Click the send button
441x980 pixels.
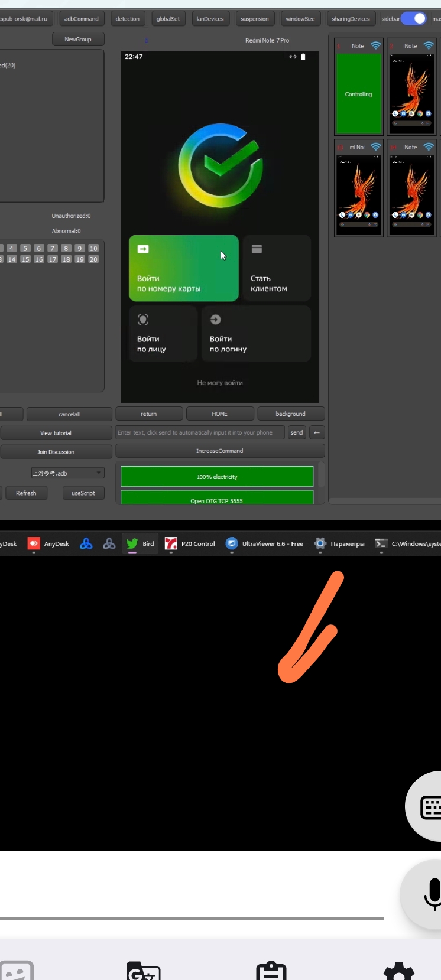[297, 432]
